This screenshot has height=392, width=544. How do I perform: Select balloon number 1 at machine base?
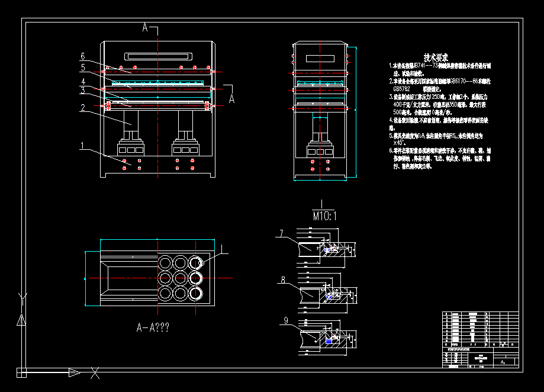coord(83,146)
